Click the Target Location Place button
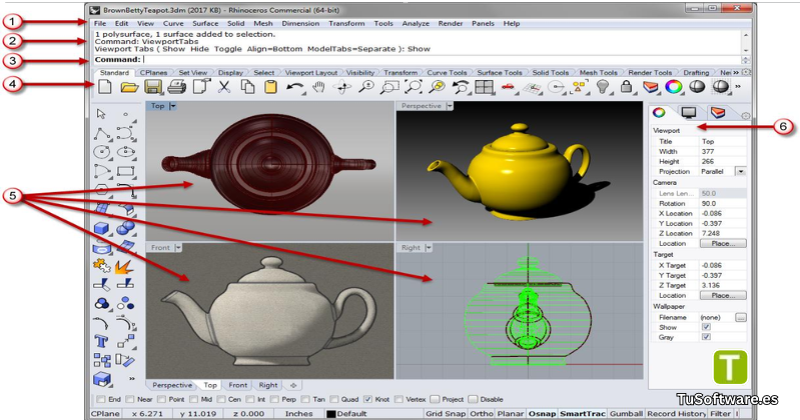Image resolution: width=800 pixels, height=420 pixels. (x=723, y=295)
